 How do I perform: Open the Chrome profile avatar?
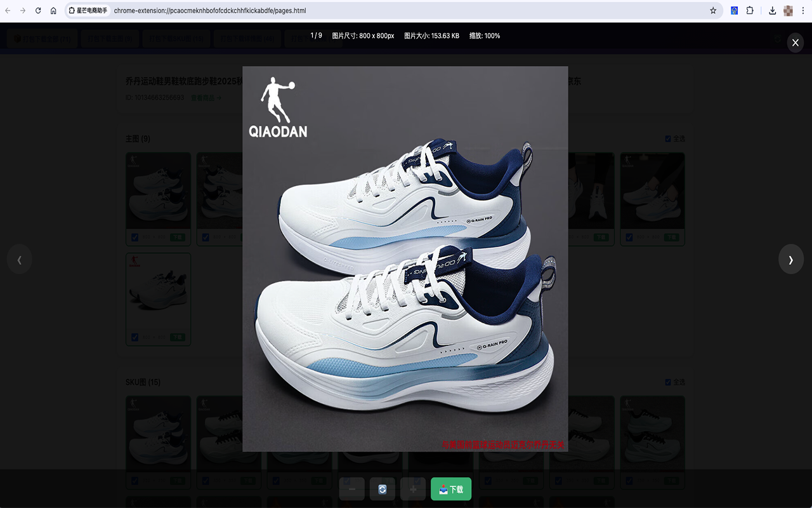(788, 11)
